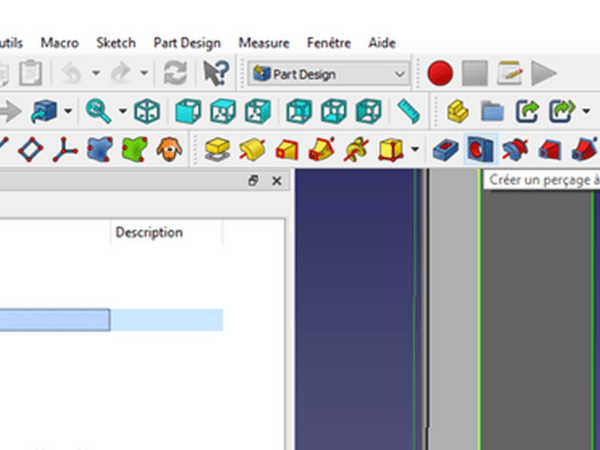Image resolution: width=600 pixels, height=450 pixels.
Task: Click the red macro record button
Action: 441,73
